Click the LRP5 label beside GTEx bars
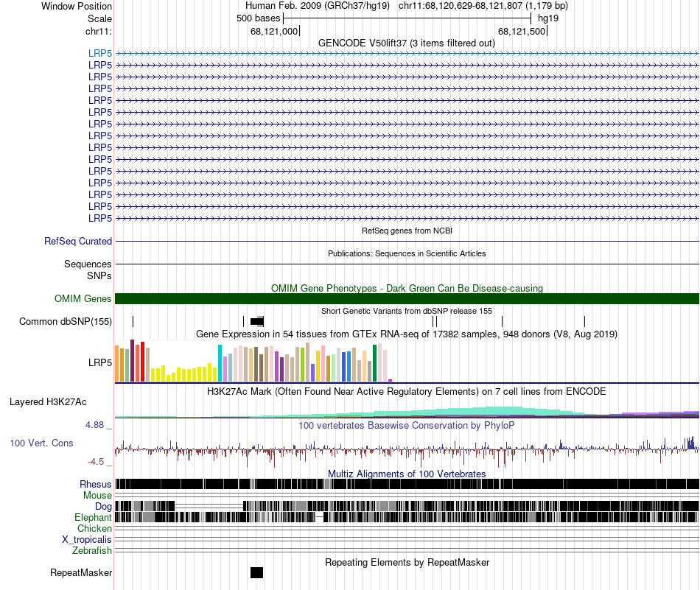The width and height of the screenshot is (700, 590). click(x=100, y=363)
